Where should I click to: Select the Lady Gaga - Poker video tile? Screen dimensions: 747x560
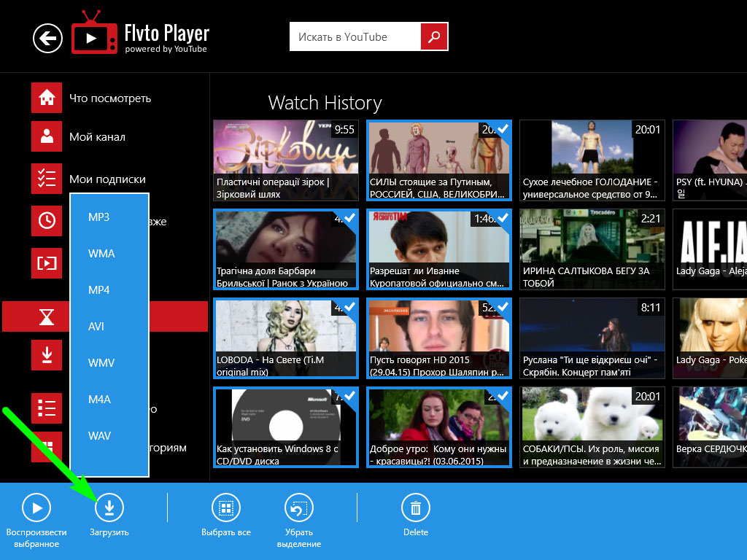coord(710,338)
